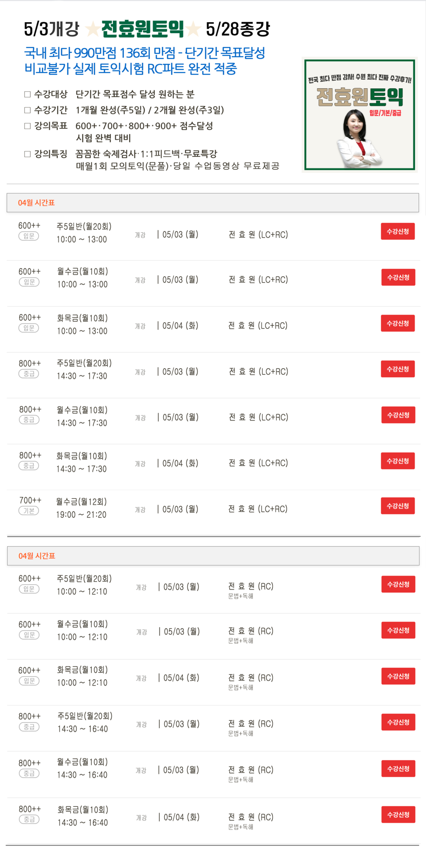Click 수강신청 for 600++ 월수금 10:00~13:00
426x868 pixels.
click(x=398, y=277)
